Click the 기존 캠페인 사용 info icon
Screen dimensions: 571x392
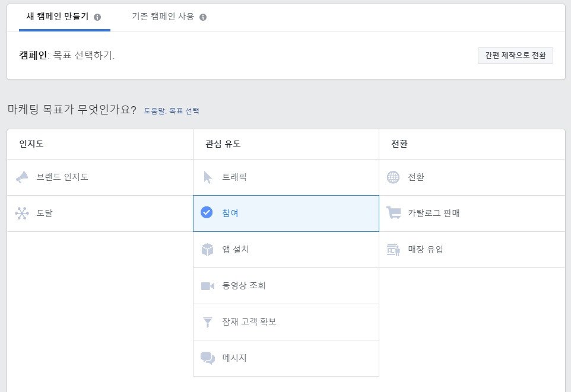pyautogui.click(x=203, y=18)
